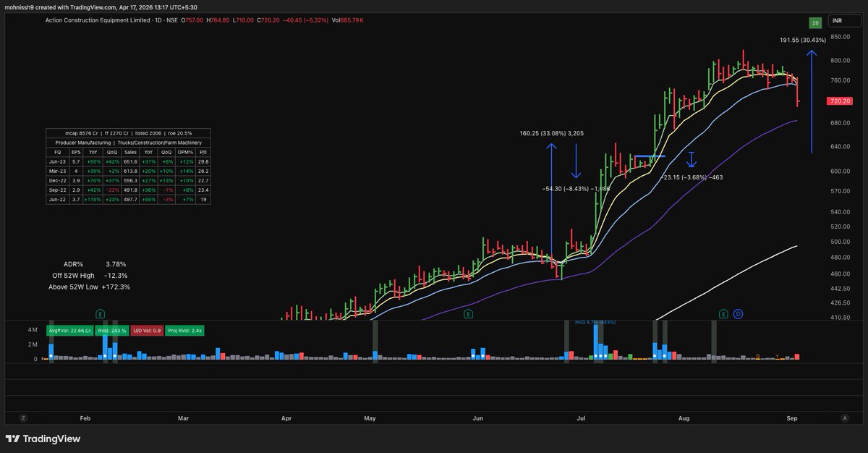Screen dimensions: 868x453
Task: Click the +115% YoY cell for Jun-22
Action: coord(93,200)
